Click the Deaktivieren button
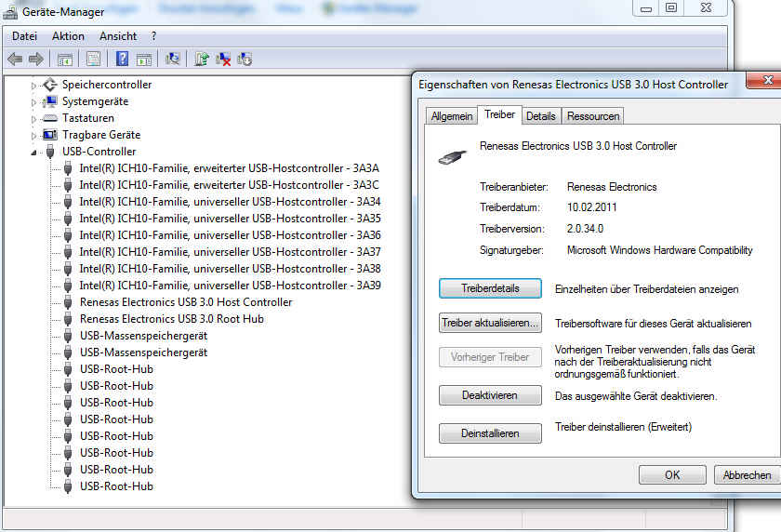The width and height of the screenshot is (781, 532). (x=490, y=395)
